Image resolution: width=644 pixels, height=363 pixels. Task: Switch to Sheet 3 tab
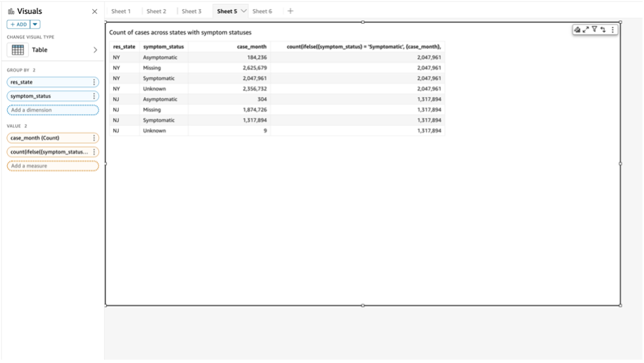click(x=191, y=11)
